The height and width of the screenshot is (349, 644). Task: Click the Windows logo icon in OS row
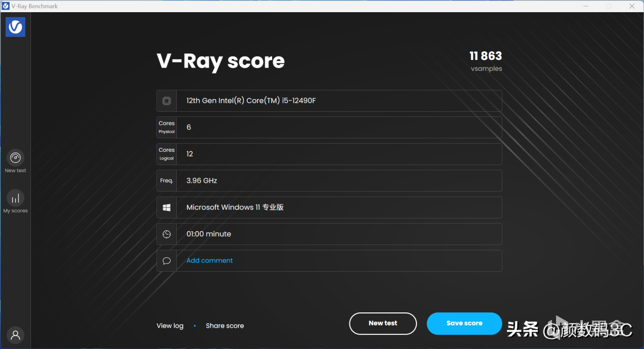coord(167,207)
